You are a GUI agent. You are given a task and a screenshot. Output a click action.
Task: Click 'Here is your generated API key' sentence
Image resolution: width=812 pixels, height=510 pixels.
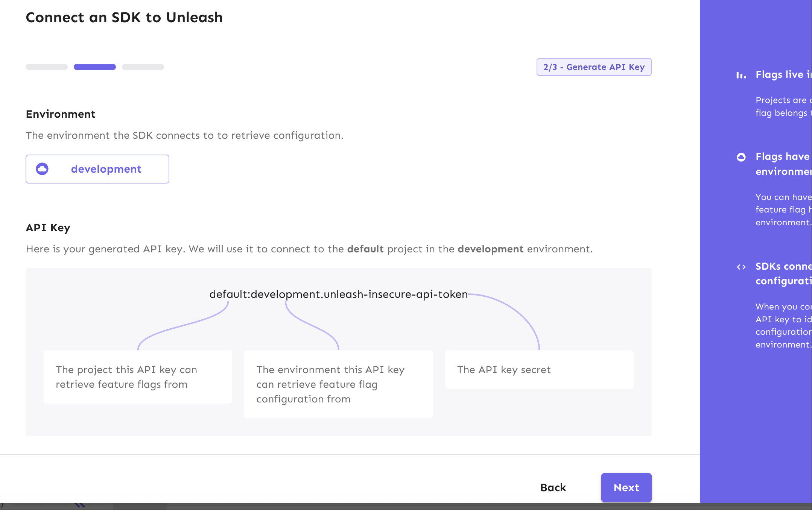[x=309, y=249]
